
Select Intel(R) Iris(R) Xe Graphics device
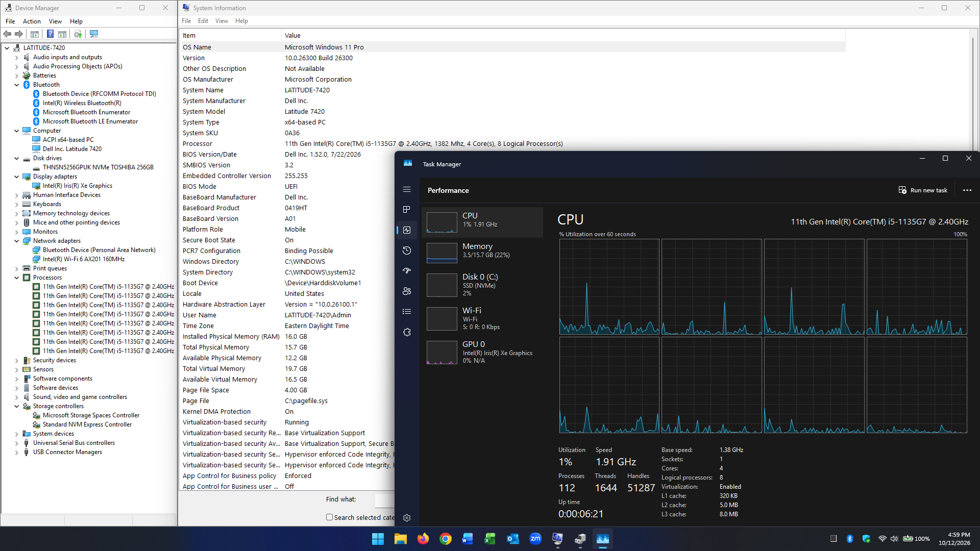pyautogui.click(x=77, y=186)
